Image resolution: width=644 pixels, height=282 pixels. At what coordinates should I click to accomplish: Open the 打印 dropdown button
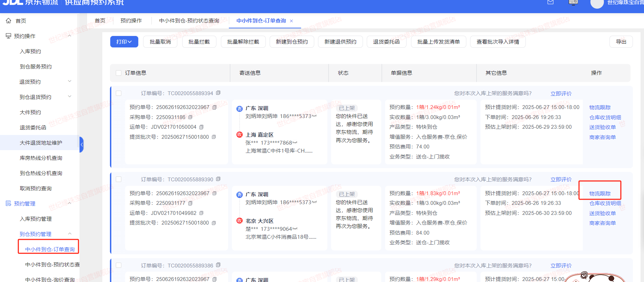[x=124, y=42]
